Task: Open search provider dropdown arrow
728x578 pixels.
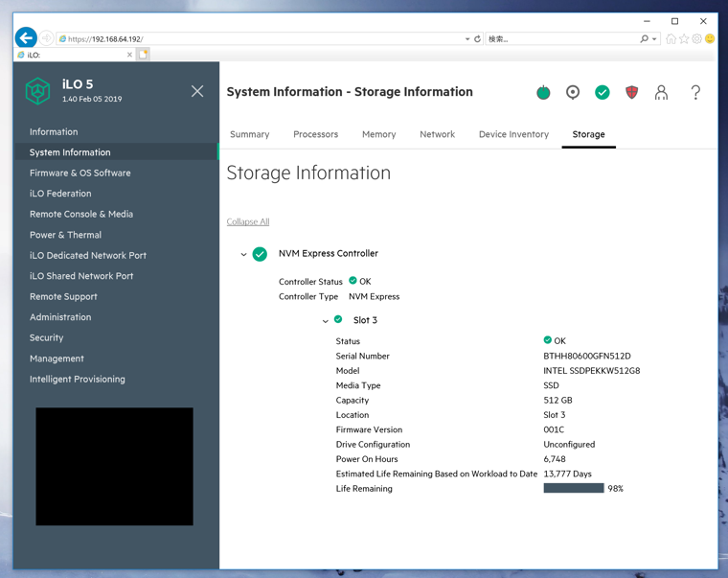Action: 654,39
